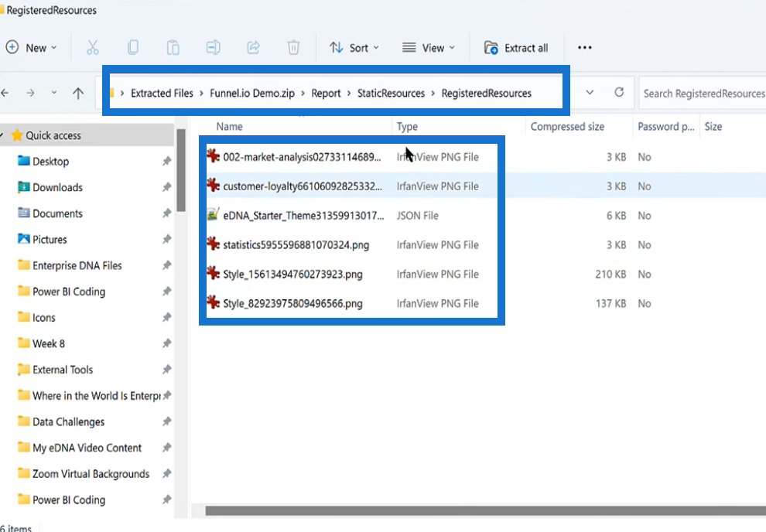Open My eDNA Video Content folder
766x532 pixels.
click(87, 448)
